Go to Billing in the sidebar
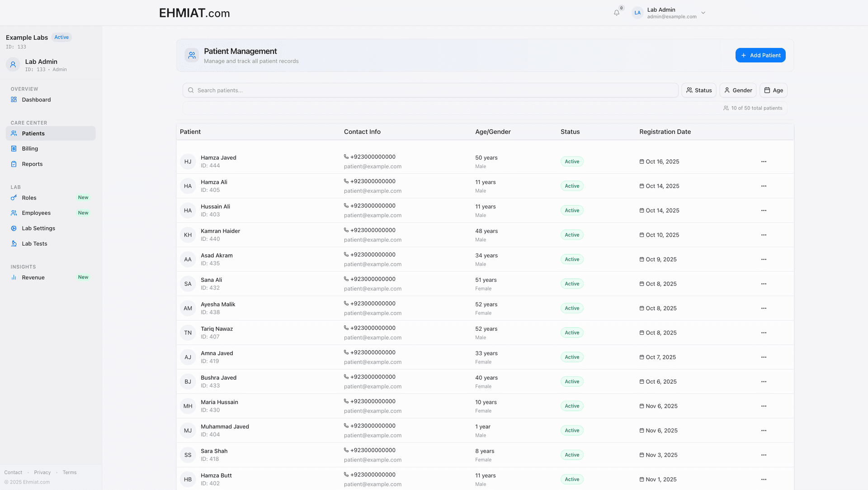 51,148
